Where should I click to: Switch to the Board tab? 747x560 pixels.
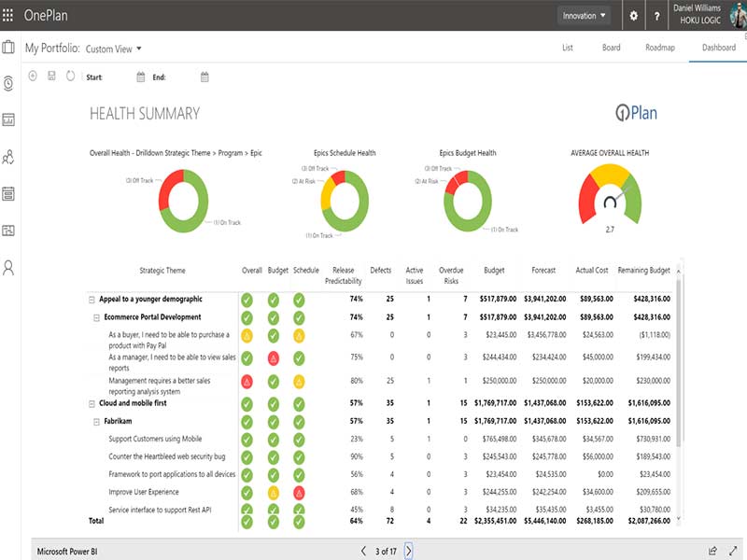pyautogui.click(x=611, y=48)
